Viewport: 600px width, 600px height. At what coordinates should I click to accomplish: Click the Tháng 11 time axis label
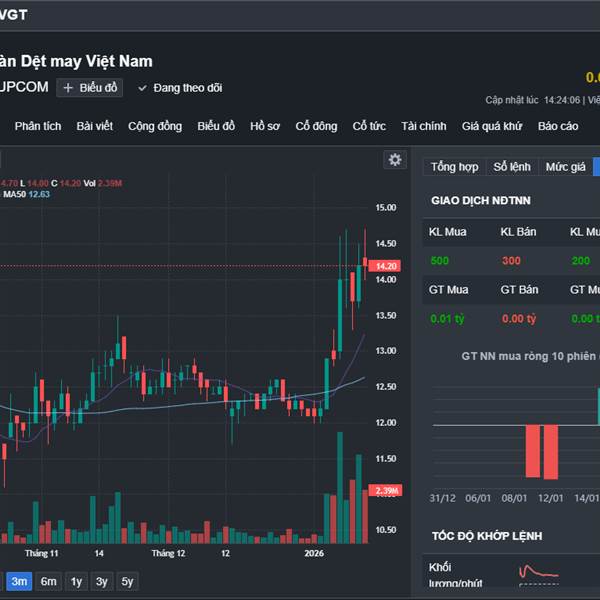pos(41,553)
